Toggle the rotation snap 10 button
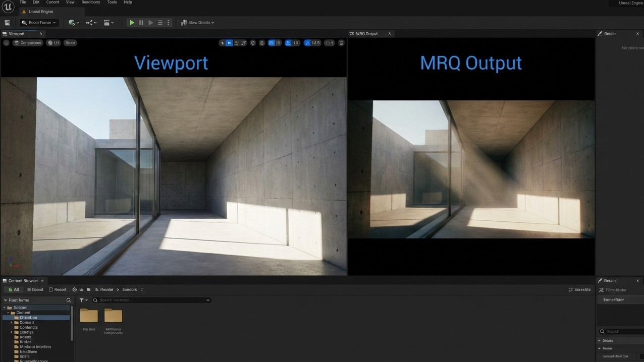644x362 pixels. tap(292, 43)
